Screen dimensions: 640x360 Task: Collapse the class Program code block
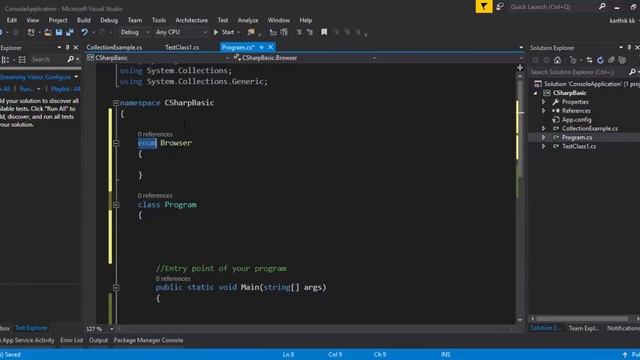116,205
